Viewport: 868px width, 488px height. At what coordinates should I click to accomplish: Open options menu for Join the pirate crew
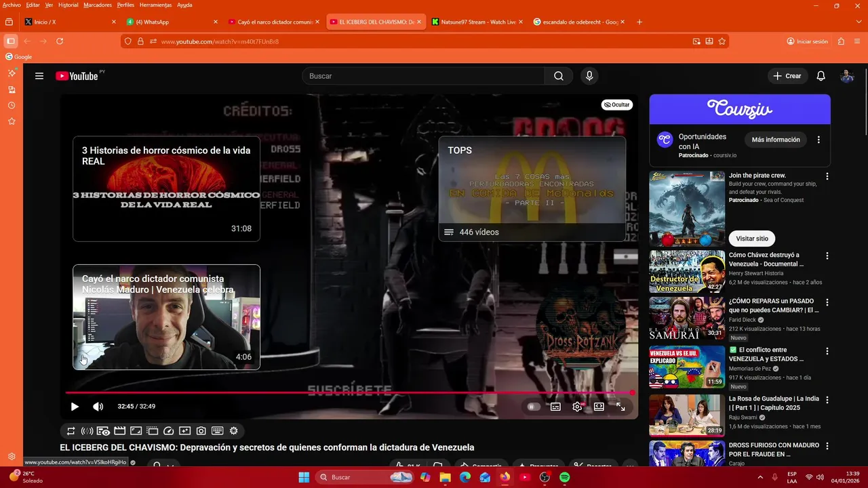click(x=827, y=176)
